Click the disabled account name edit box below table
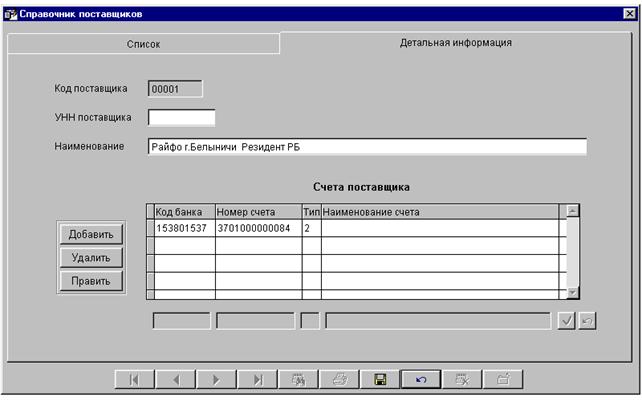 (438, 321)
